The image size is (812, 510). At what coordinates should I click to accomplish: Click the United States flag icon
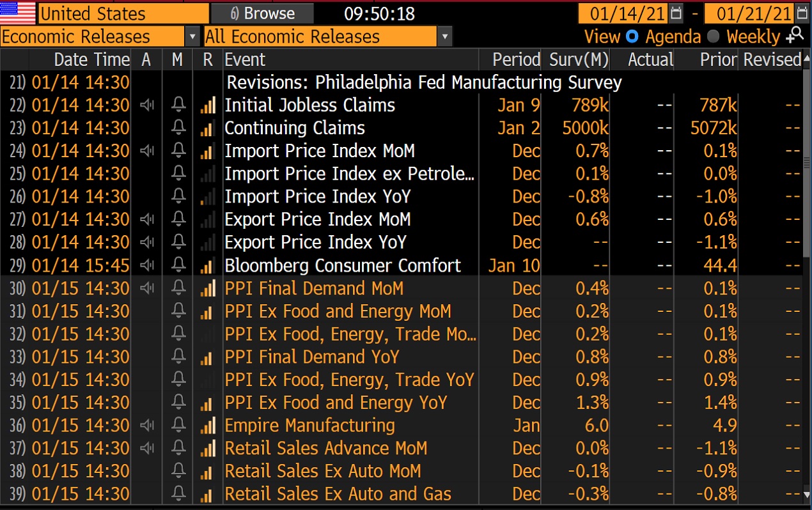pos(18,13)
